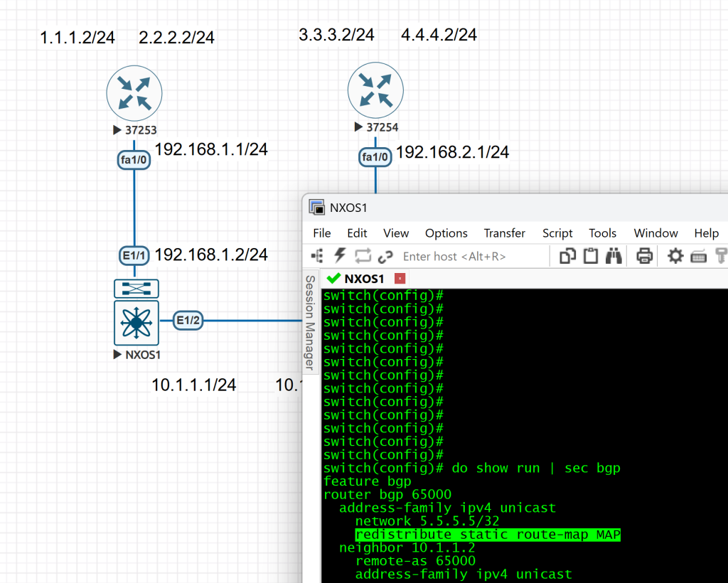Open the Options menu
This screenshot has width=728, height=583.
click(x=446, y=233)
